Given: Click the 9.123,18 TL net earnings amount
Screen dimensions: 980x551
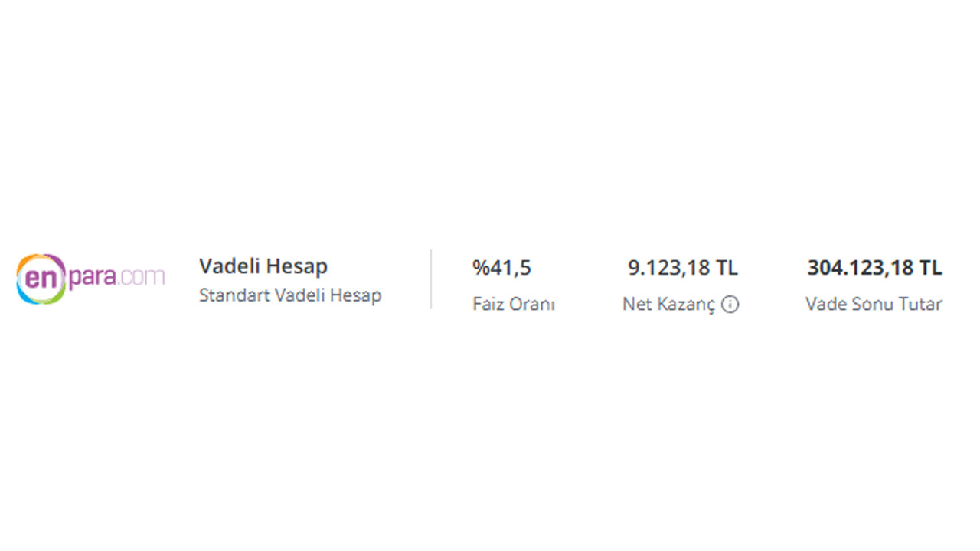Looking at the screenshot, I should point(683,268).
